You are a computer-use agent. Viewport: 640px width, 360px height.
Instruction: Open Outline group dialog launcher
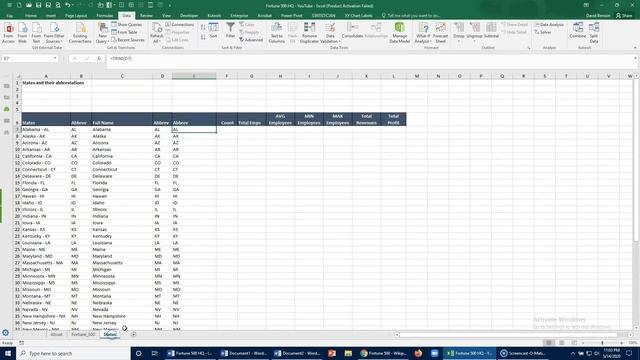(529, 48)
